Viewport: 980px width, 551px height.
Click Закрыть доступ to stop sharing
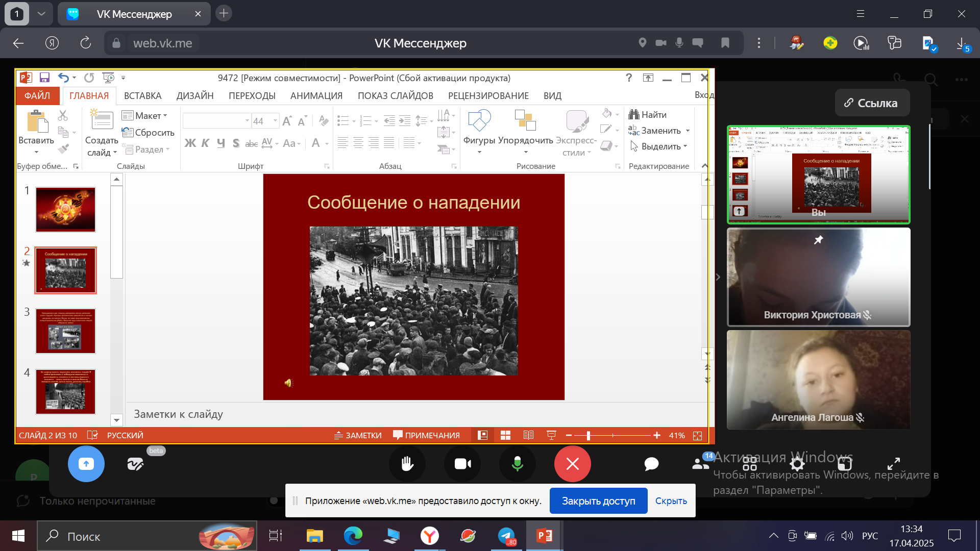[x=598, y=501]
